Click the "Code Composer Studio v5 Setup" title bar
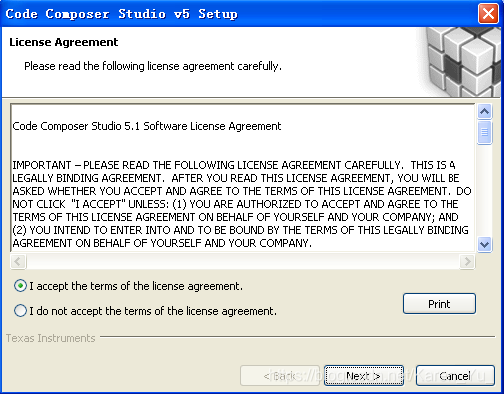Viewport: 504px width, 394px height. pos(121,14)
